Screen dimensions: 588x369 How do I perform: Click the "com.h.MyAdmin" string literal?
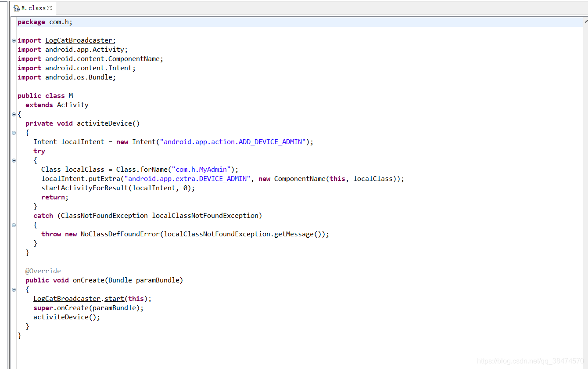[x=201, y=170]
